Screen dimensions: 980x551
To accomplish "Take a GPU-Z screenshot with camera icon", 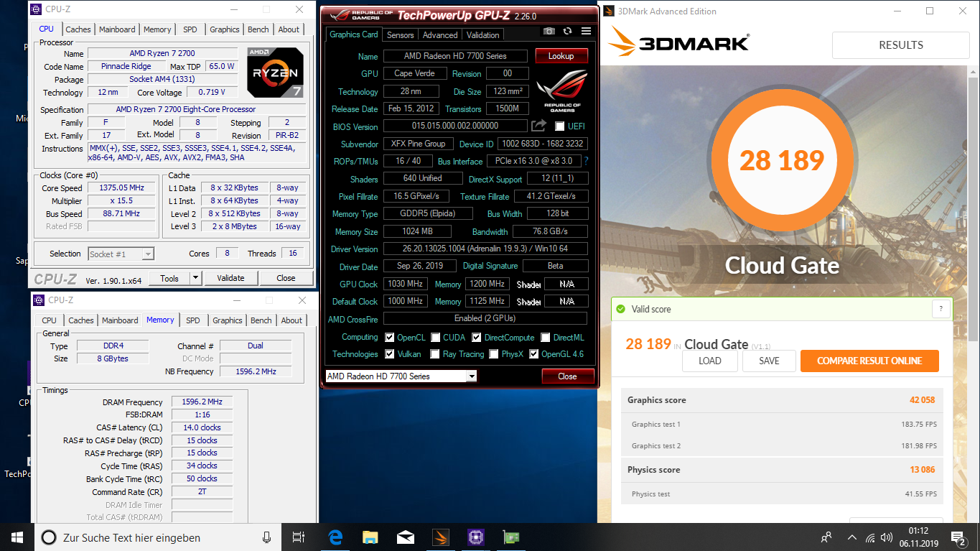I will (x=549, y=31).
